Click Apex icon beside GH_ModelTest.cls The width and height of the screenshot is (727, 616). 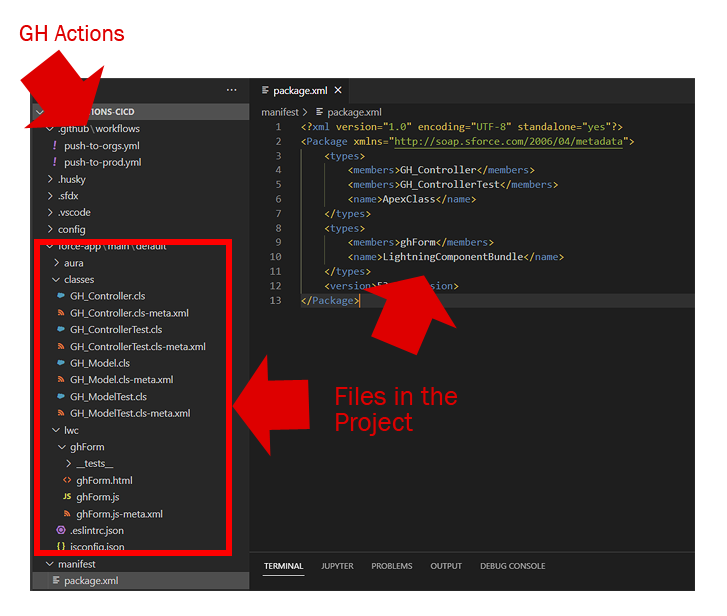[x=61, y=396]
